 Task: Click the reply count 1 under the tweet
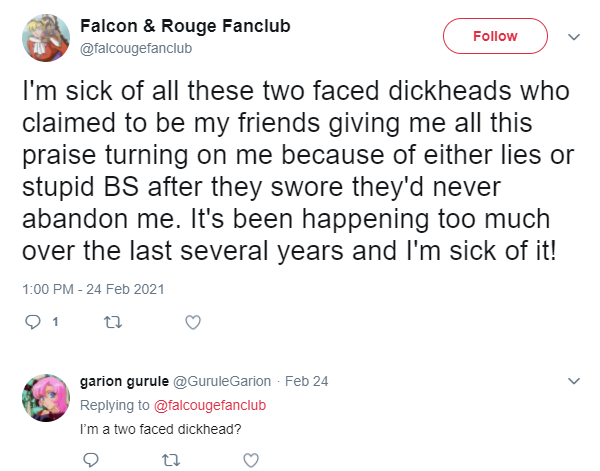click(55, 322)
